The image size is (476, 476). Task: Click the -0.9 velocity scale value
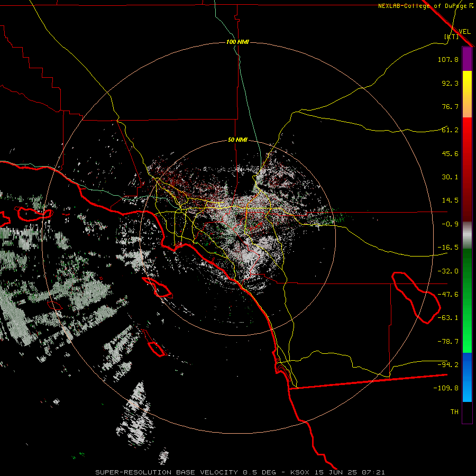[450, 224]
